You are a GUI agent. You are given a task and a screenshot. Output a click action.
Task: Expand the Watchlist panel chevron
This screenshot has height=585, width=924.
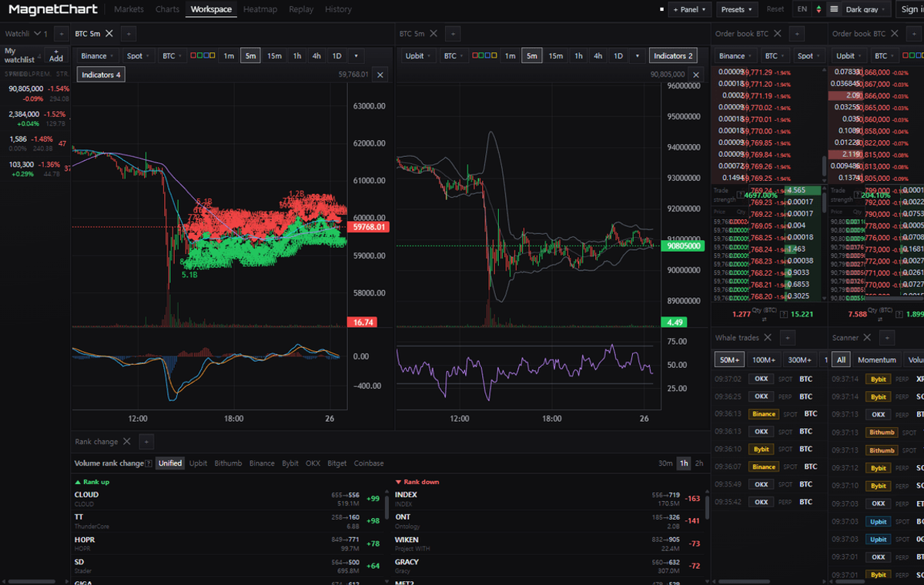[37, 34]
